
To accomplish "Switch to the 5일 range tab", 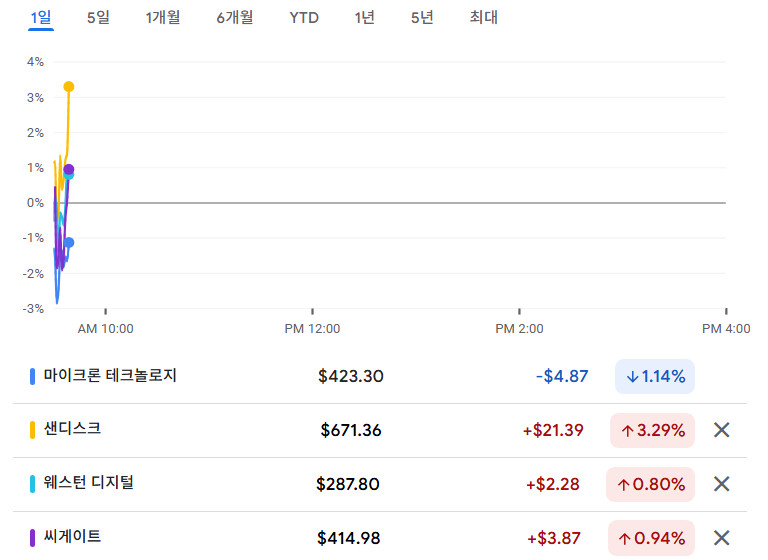I will [x=98, y=18].
